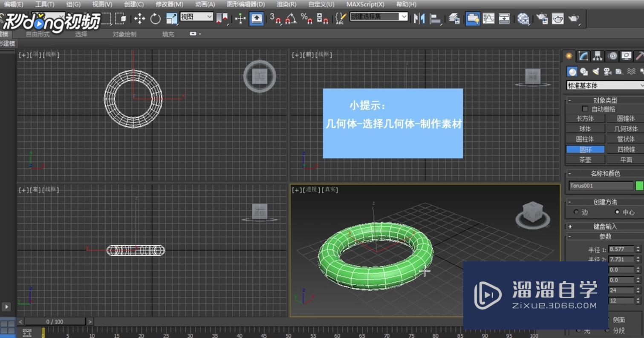
Task: Select the 边 creation method radio
Action: click(x=576, y=212)
